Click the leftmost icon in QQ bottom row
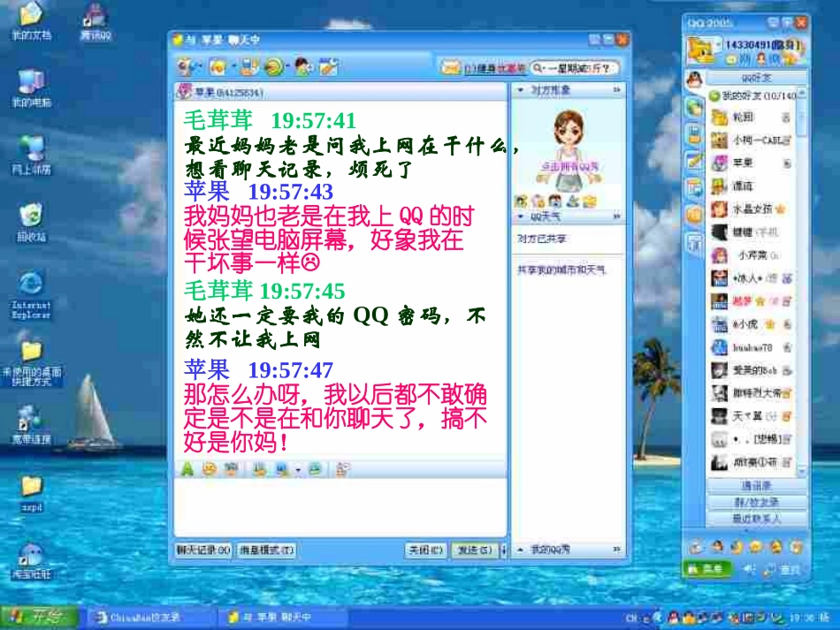The image size is (840, 630). (x=696, y=547)
